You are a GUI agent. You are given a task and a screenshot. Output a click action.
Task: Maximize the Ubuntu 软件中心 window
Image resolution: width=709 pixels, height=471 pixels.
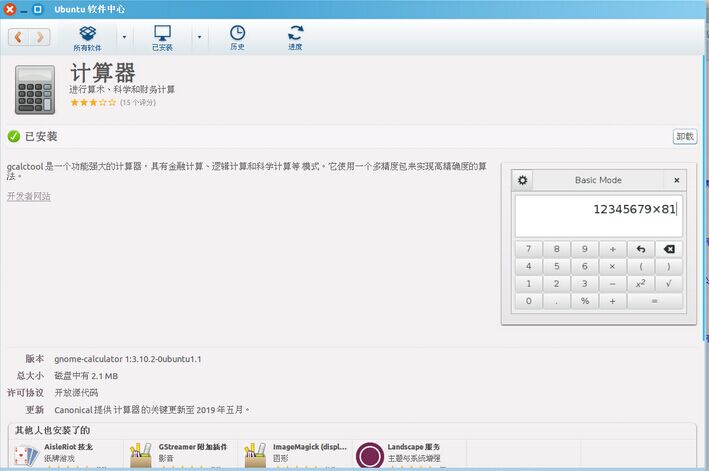tap(38, 9)
